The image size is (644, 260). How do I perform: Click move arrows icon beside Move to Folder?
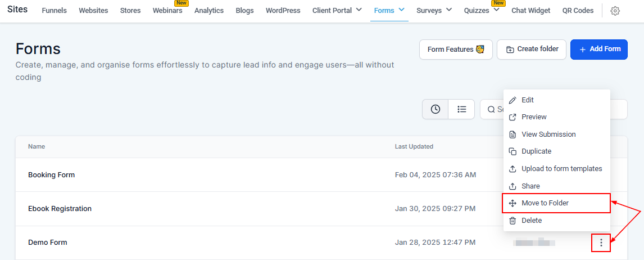(x=513, y=203)
